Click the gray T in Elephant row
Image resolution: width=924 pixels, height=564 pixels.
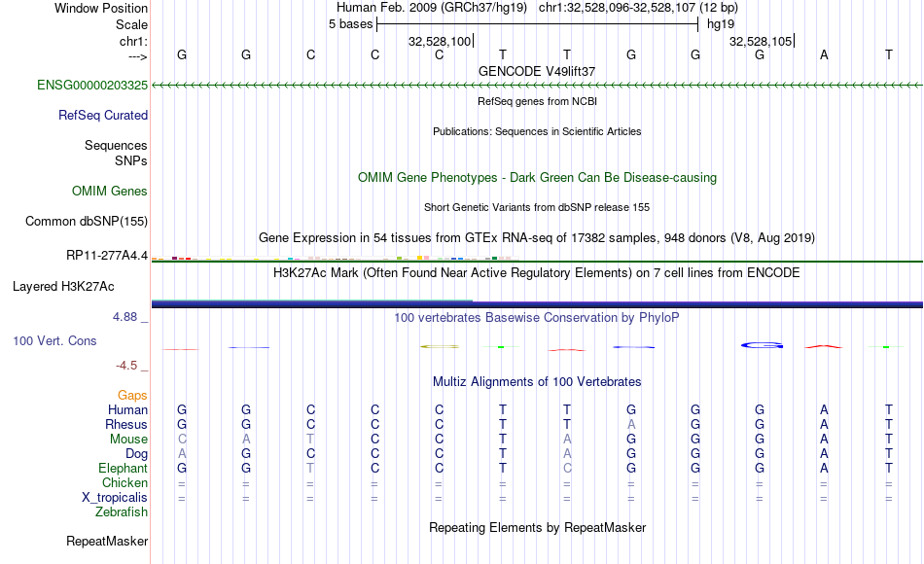tap(310, 468)
